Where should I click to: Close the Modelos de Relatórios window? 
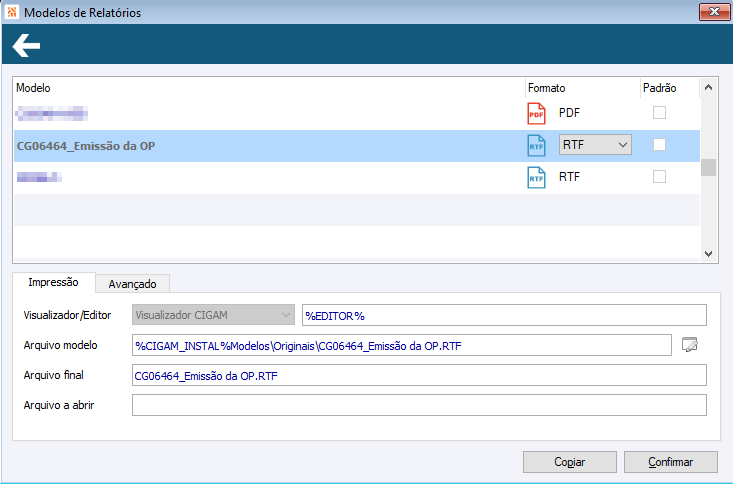(x=714, y=12)
